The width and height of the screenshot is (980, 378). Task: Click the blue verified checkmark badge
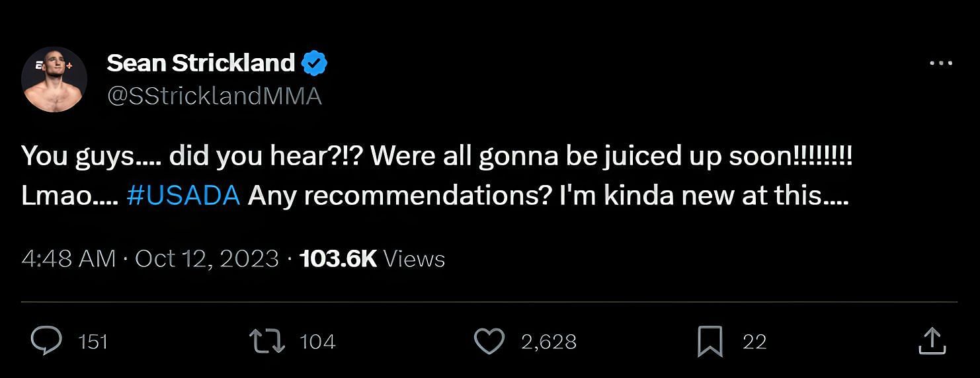coord(315,63)
